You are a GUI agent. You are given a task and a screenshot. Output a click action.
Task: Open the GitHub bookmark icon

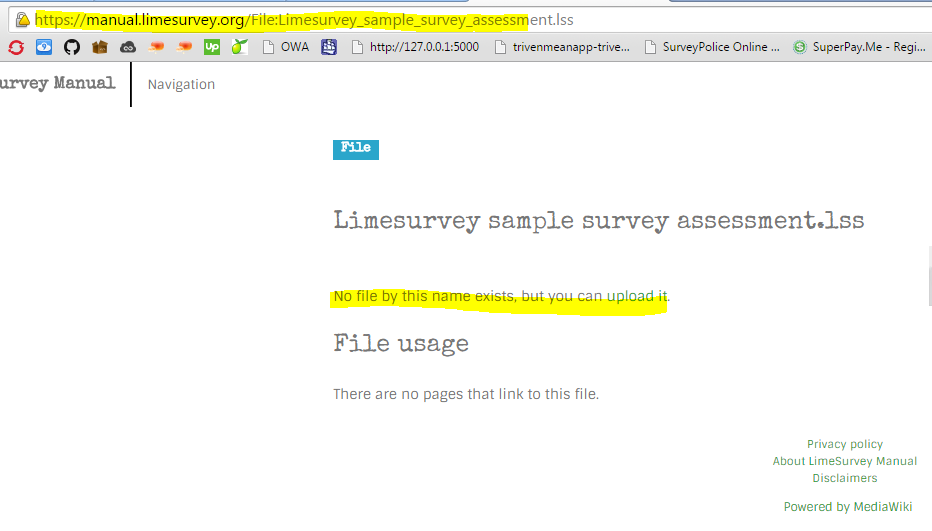click(x=72, y=47)
